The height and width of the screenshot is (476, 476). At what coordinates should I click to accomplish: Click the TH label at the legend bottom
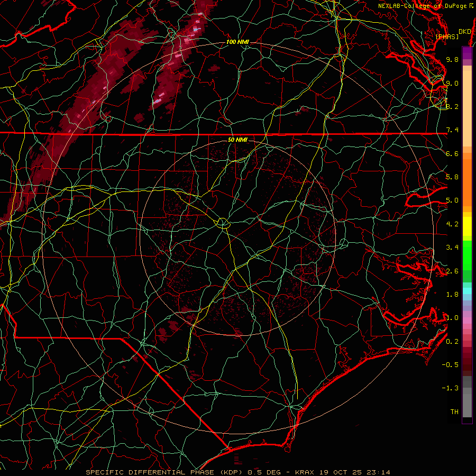(x=454, y=412)
